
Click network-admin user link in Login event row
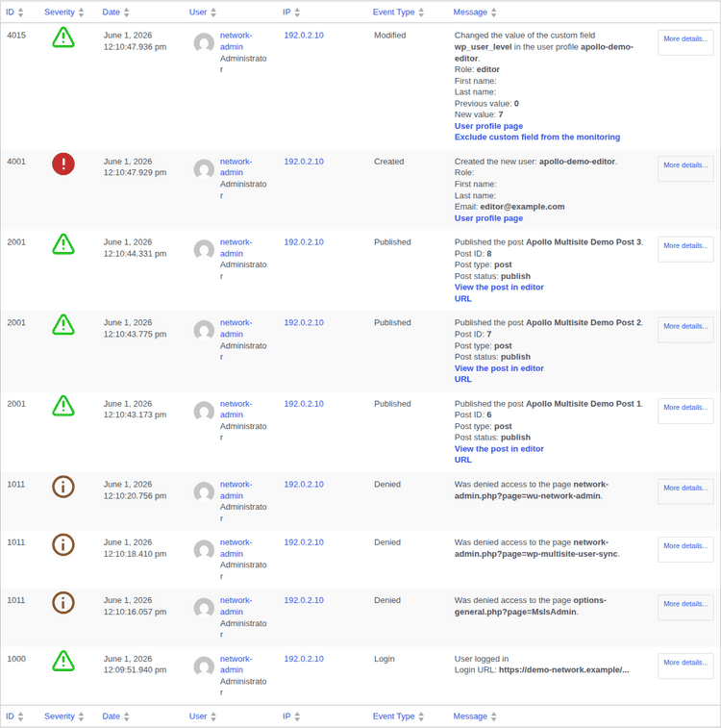236,665
